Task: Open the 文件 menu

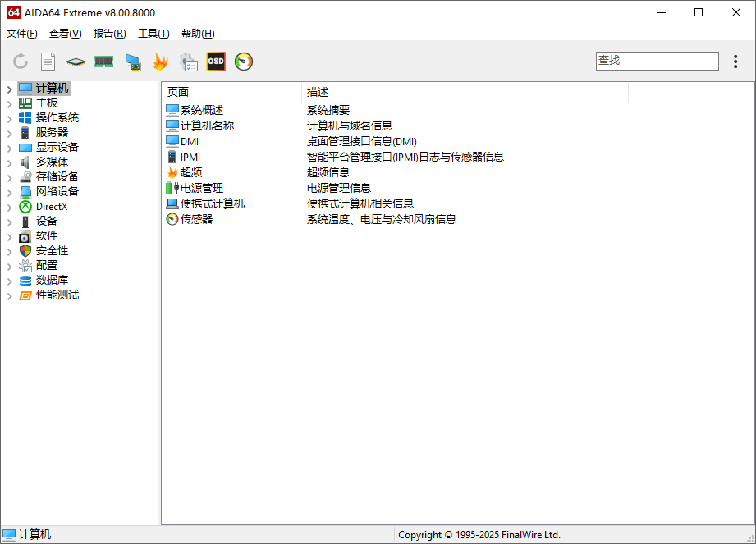Action: [22, 34]
